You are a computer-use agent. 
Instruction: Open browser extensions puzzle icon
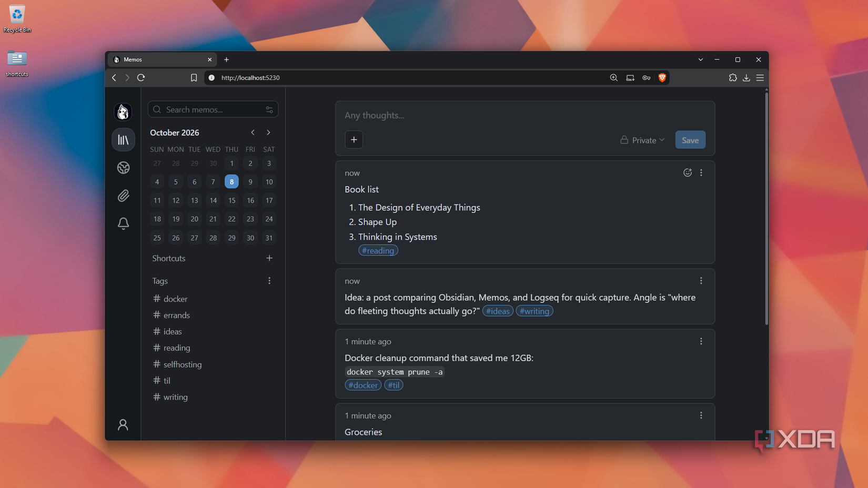tap(733, 77)
